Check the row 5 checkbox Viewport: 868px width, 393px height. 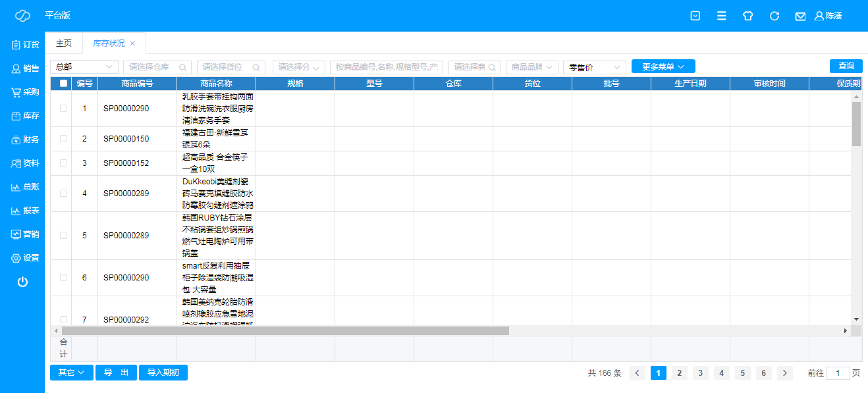point(63,236)
